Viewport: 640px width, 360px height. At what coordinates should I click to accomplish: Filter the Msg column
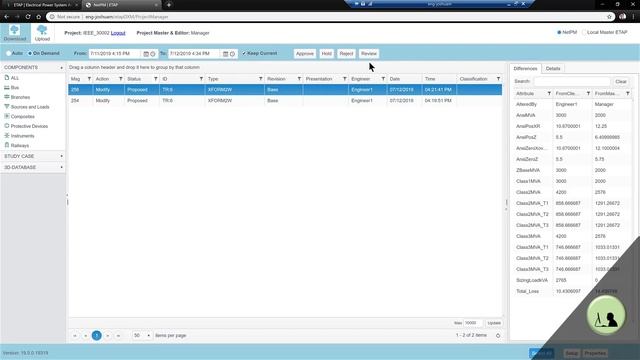coord(89,79)
